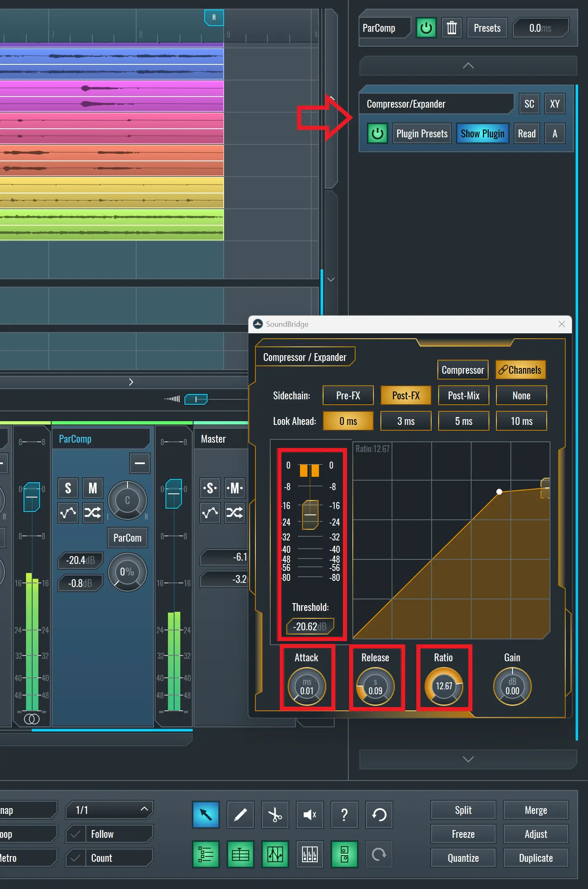Image resolution: width=588 pixels, height=889 pixels.
Task: Collapse rack with top up chevron
Action: (x=468, y=66)
